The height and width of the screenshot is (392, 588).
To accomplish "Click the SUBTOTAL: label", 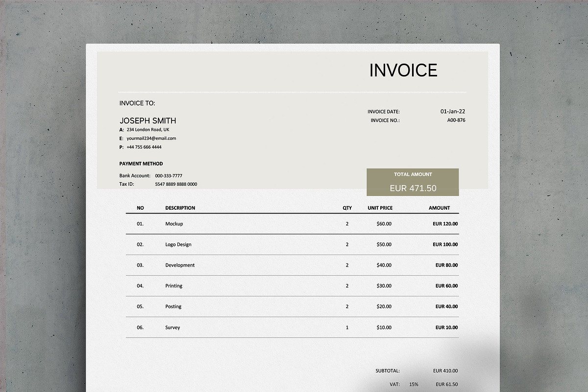I will pos(388,371).
